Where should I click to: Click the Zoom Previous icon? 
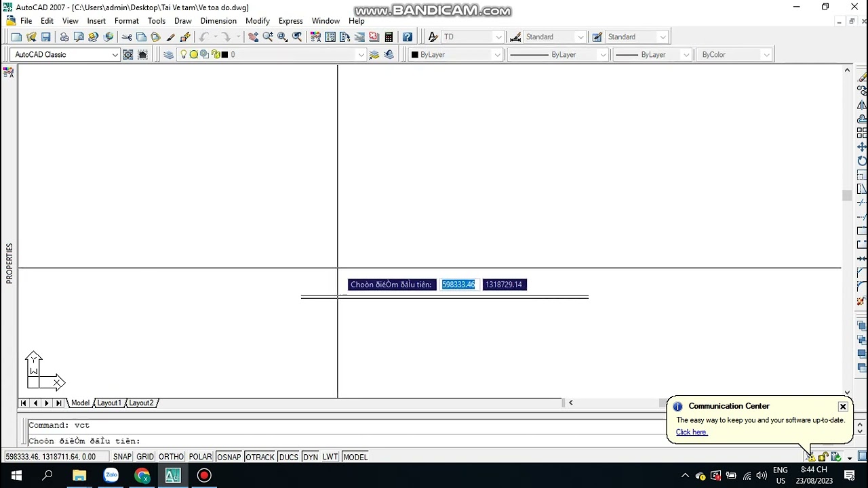tap(297, 37)
